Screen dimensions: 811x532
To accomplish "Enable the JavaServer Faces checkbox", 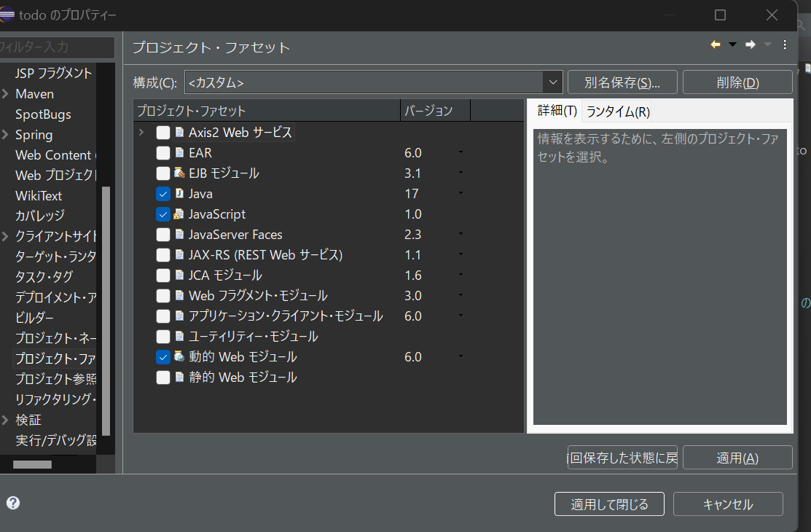I will [163, 235].
